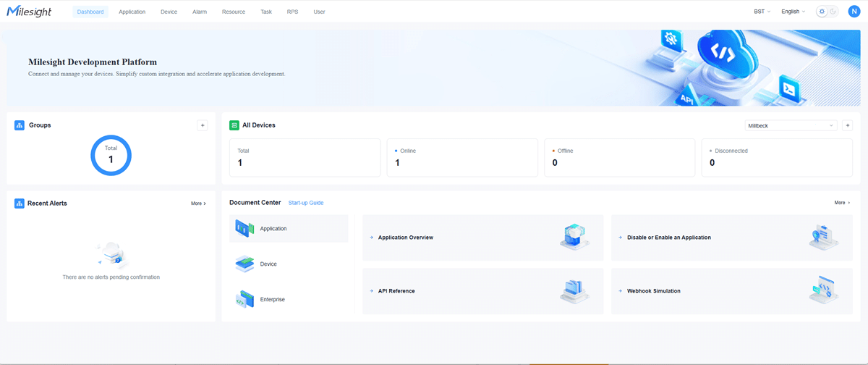Select Device document category
Viewport: 868px width, 365px height.
click(x=289, y=264)
